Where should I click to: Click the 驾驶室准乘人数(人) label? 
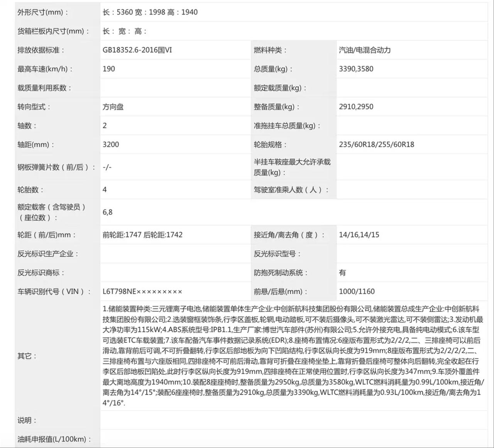coord(291,190)
